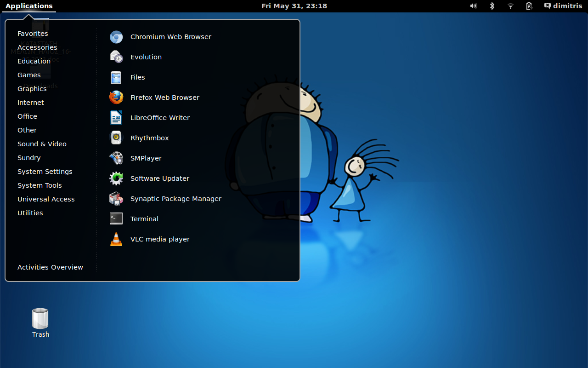Choose the Sound & Video category
This screenshot has width=588, height=368.
click(x=42, y=144)
